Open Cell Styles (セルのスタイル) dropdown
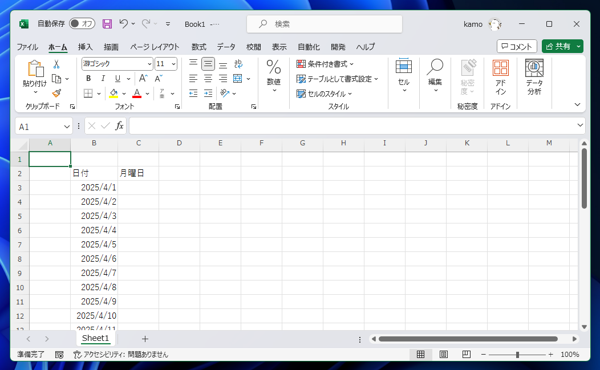 click(x=324, y=94)
